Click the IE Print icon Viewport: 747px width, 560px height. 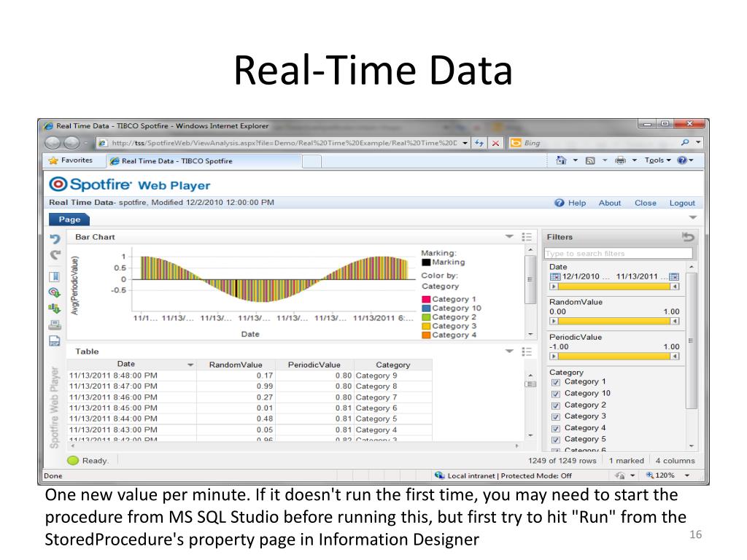click(620, 160)
